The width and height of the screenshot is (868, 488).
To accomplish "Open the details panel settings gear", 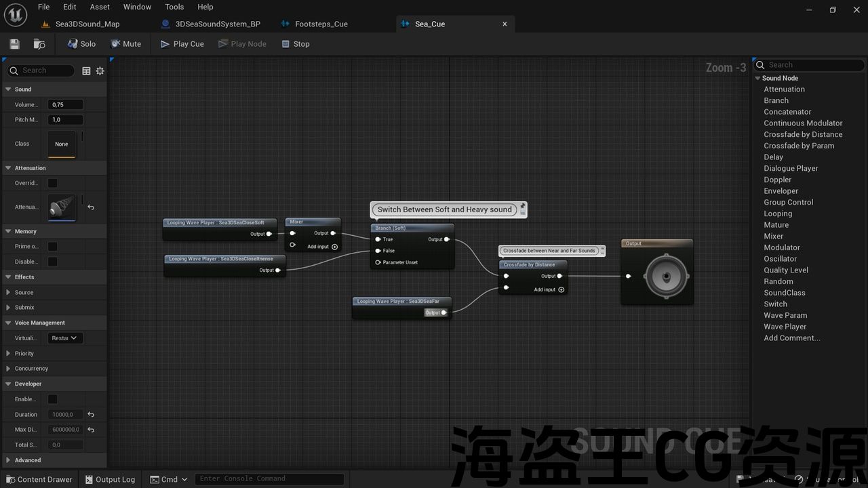I will coord(100,71).
